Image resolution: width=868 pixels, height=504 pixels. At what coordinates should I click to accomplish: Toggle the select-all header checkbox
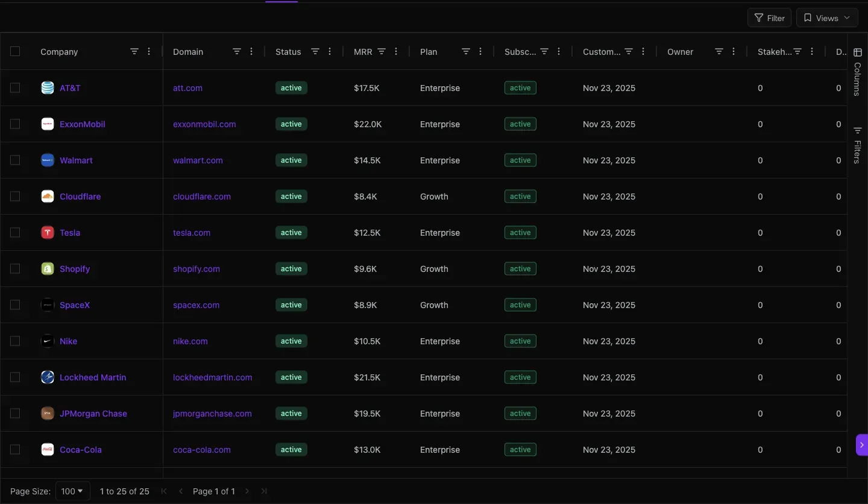point(15,52)
